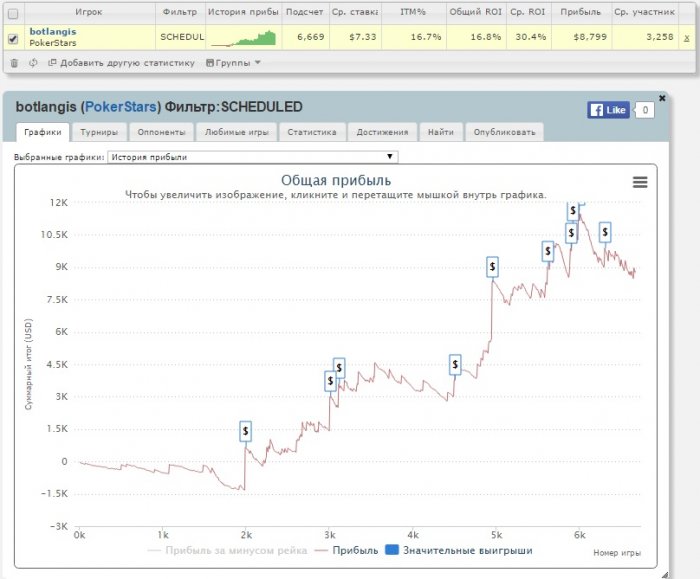Toggle the select-all checkbox in the header
Screen dimensions: 700x579
coord(13,13)
